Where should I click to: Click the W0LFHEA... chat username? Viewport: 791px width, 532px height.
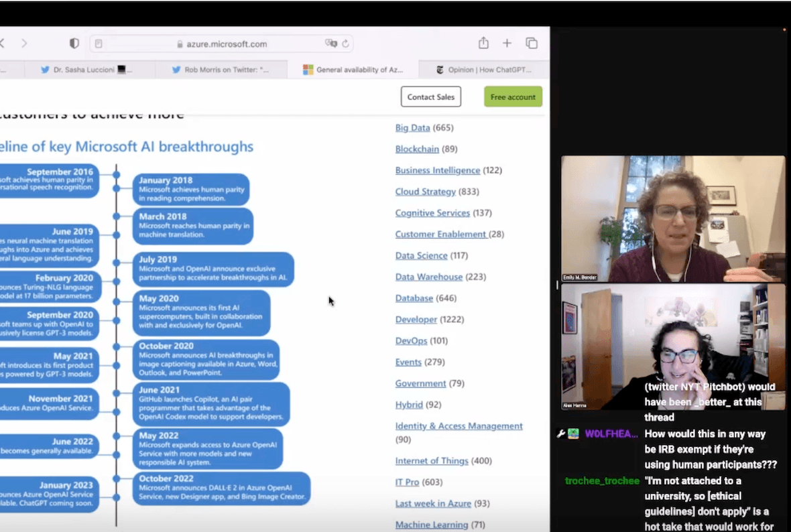[x=611, y=434]
